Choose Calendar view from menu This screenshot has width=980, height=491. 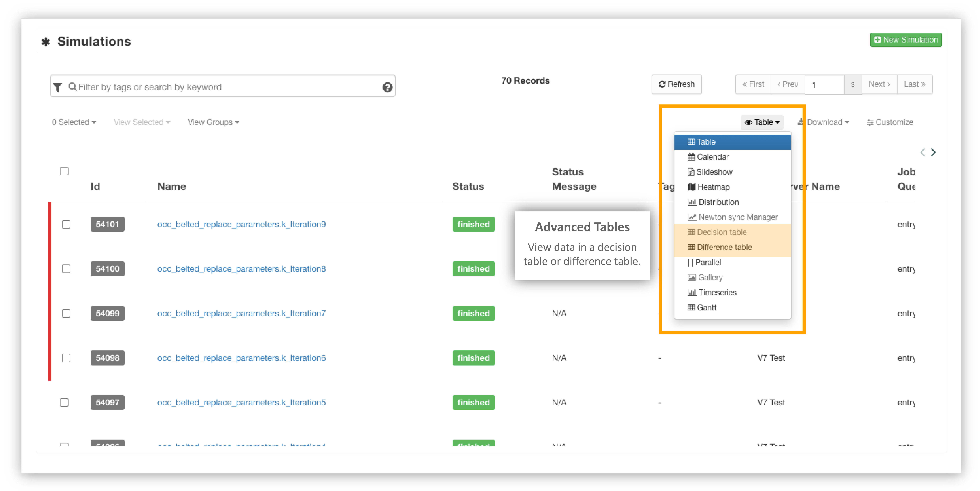pyautogui.click(x=732, y=157)
